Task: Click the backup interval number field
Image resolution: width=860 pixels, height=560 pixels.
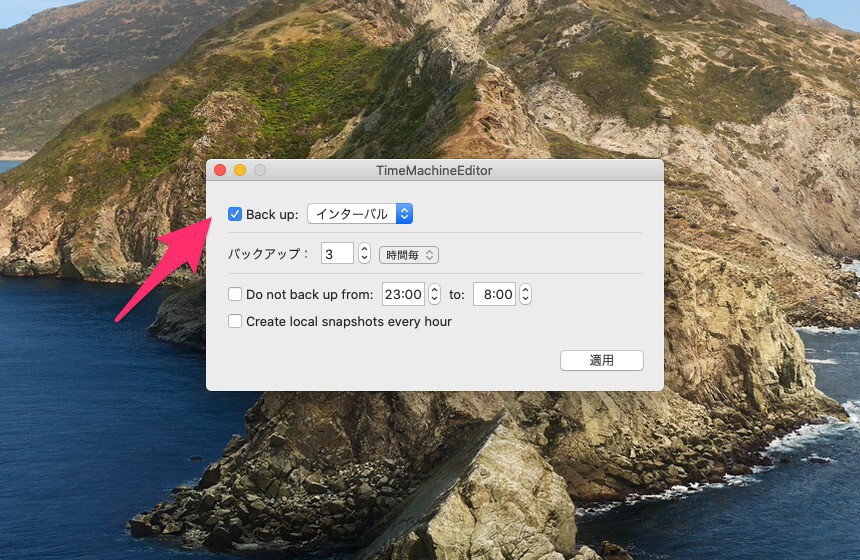Action: [337, 254]
